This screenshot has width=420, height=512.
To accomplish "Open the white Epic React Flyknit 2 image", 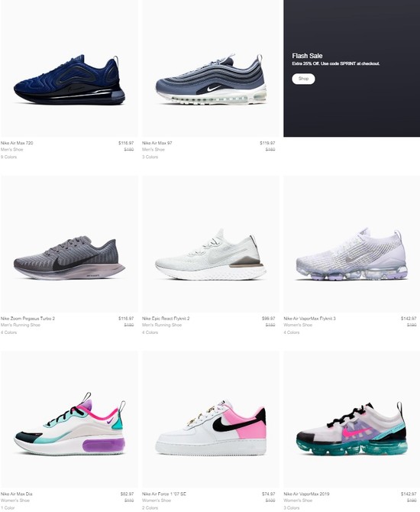I will 210,245.
